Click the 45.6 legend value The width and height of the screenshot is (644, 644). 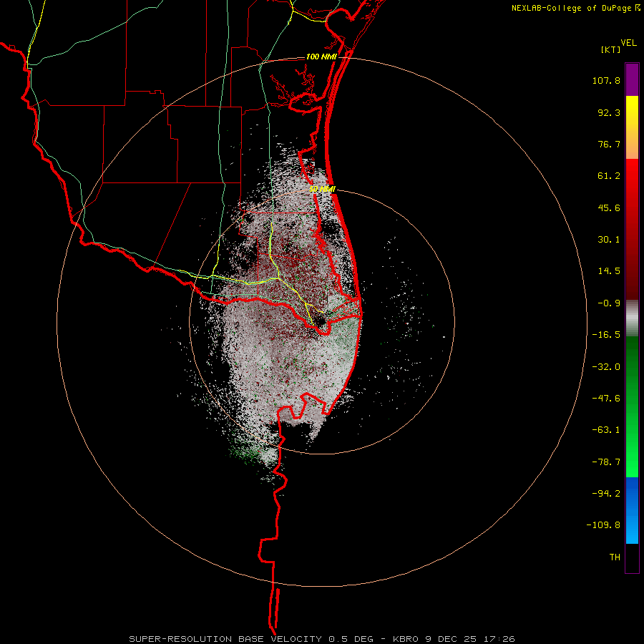tap(609, 208)
